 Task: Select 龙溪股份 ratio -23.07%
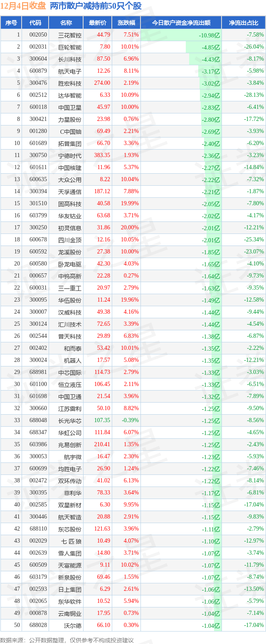pos(254,252)
